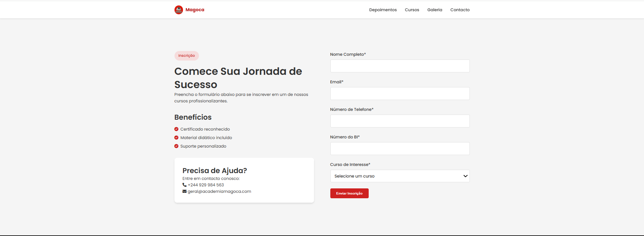Click the Magoca logo icon

[179, 10]
